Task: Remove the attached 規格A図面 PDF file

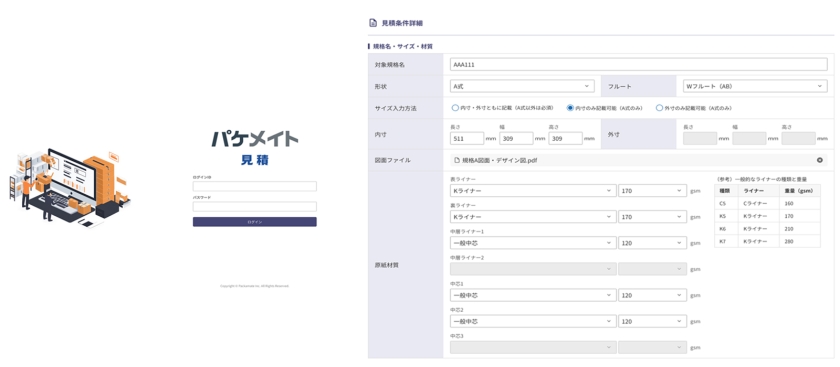Action: click(x=820, y=160)
